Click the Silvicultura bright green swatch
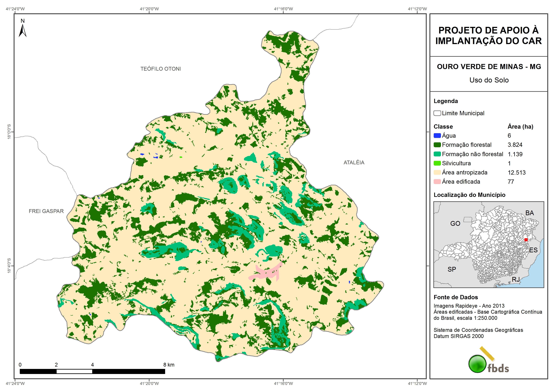This screenshot has width=555, height=392. coord(437,163)
